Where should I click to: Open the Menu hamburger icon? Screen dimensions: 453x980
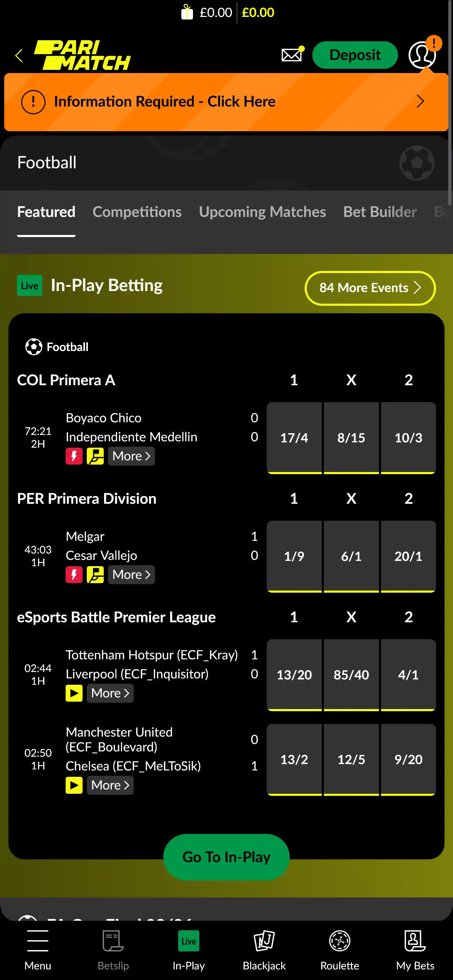click(x=38, y=950)
